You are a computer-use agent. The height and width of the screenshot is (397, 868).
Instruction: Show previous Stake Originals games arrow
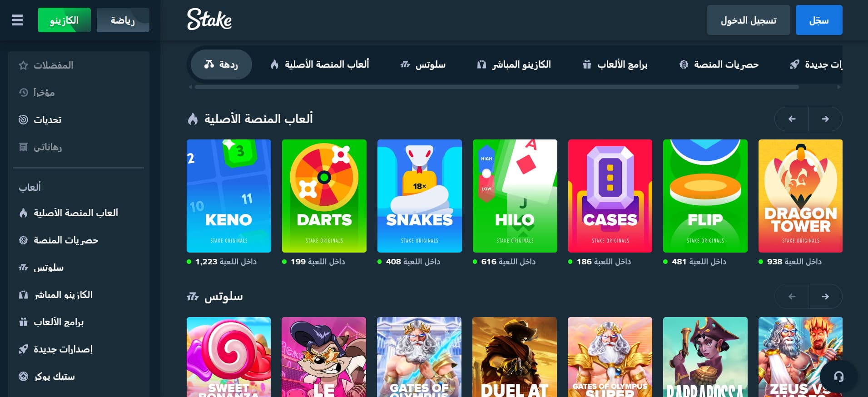pyautogui.click(x=792, y=119)
